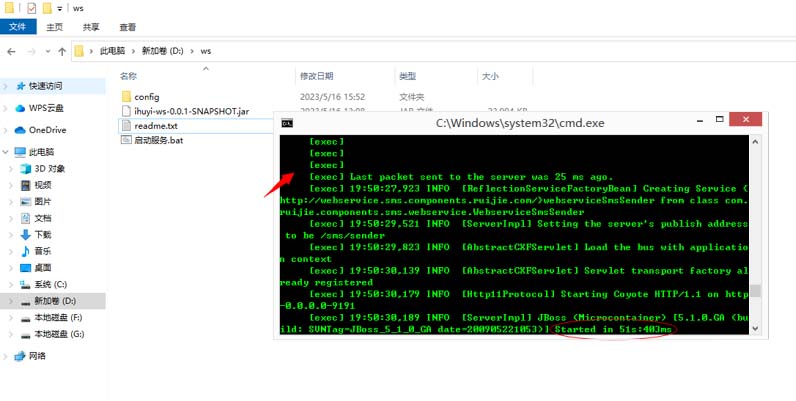Open the config folder
Image resolution: width=796 pixels, height=401 pixels.
point(146,97)
